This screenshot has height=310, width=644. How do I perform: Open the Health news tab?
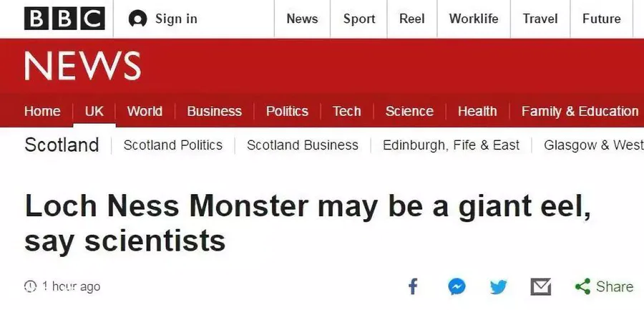pyautogui.click(x=477, y=111)
